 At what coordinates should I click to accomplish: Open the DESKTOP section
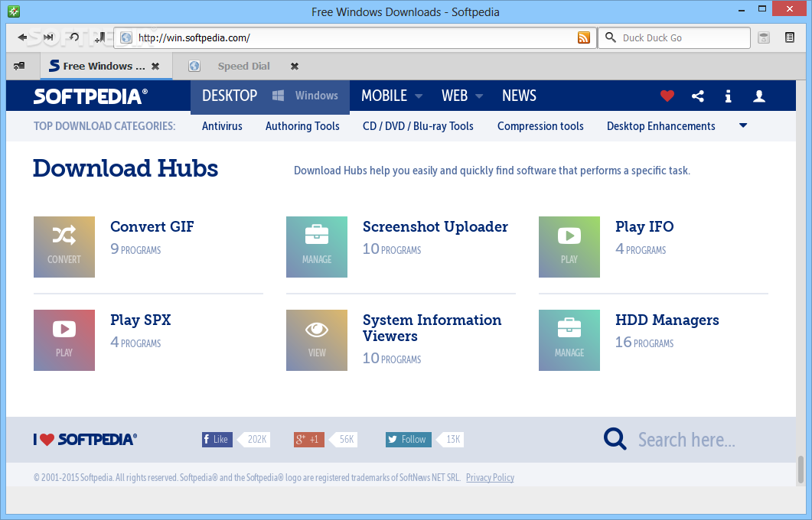(230, 96)
